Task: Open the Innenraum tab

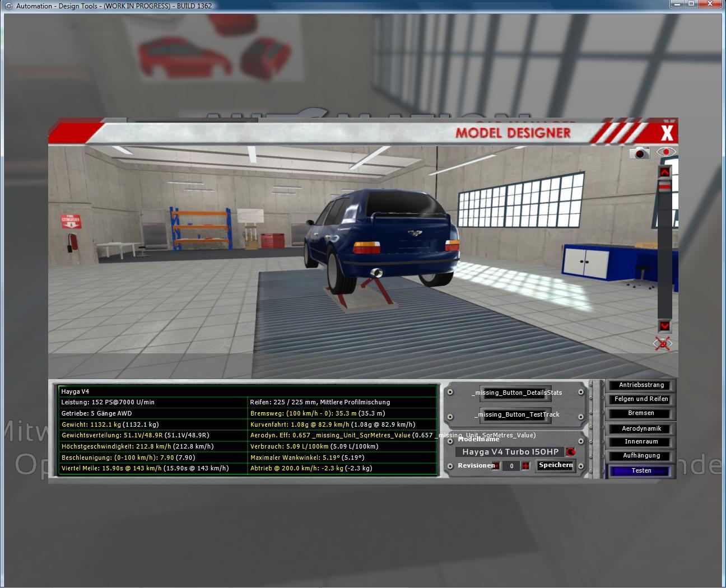Action: coord(641,442)
